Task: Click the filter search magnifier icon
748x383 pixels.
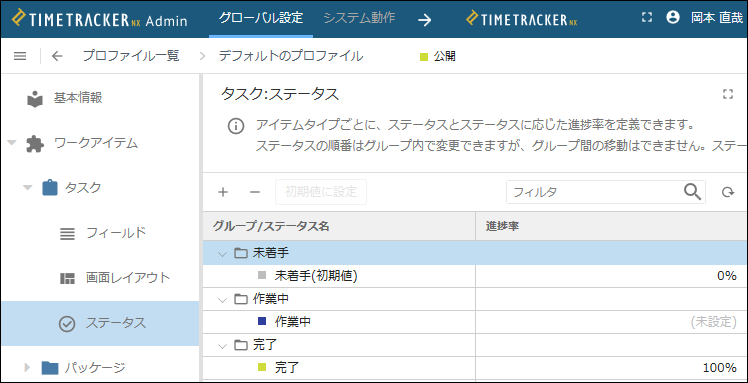Action: click(693, 192)
